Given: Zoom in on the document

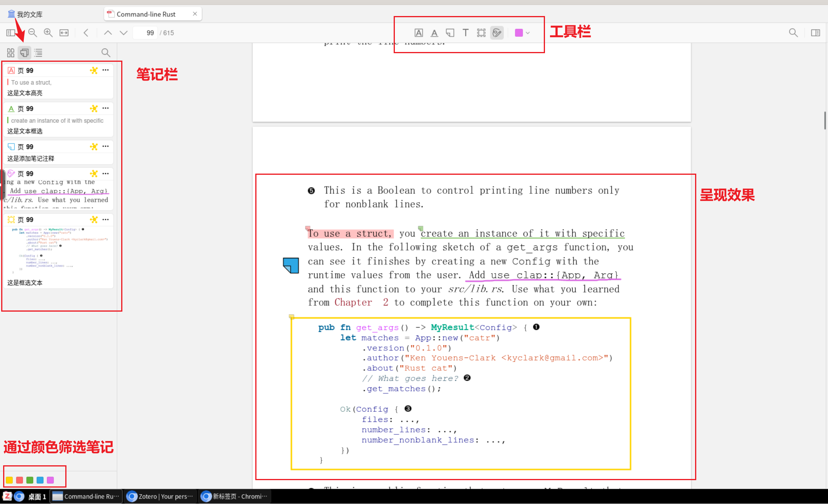Looking at the screenshot, I should point(48,33).
